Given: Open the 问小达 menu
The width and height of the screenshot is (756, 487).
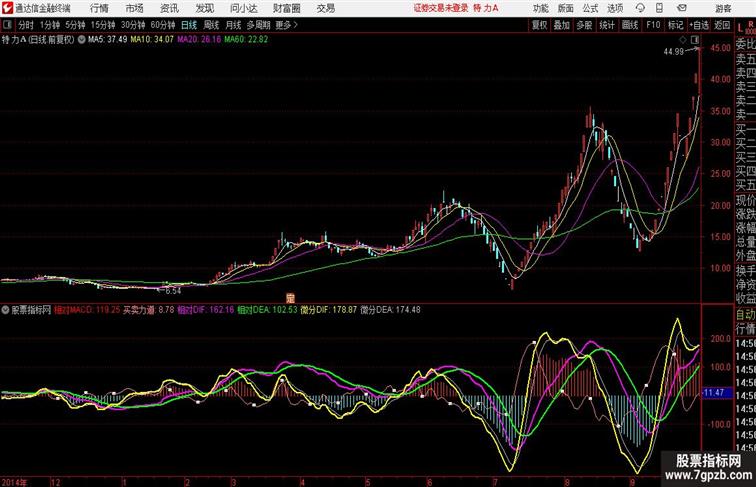Looking at the screenshot, I should (x=243, y=8).
